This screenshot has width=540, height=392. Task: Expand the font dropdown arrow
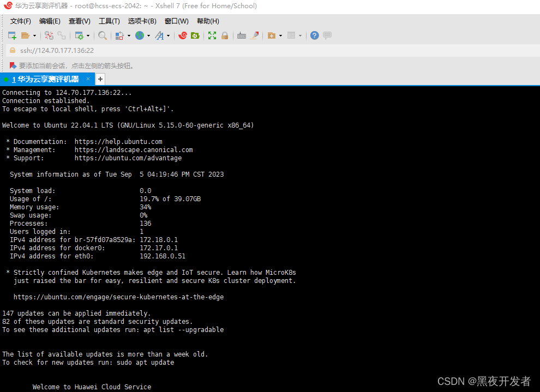(x=169, y=35)
